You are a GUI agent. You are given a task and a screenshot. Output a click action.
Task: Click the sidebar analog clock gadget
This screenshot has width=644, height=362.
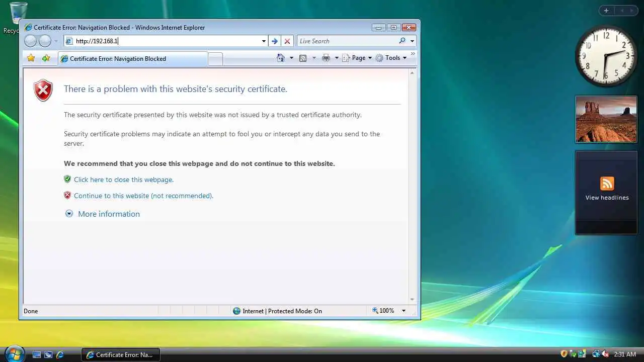(x=606, y=55)
